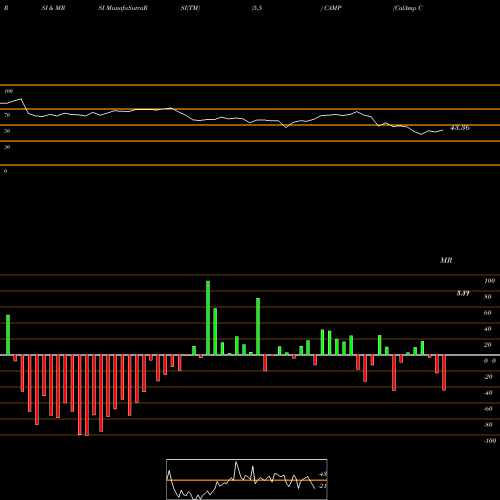Click the -20 label on the MR axis
Viewport: 500px width, 500px height.
[488, 377]
